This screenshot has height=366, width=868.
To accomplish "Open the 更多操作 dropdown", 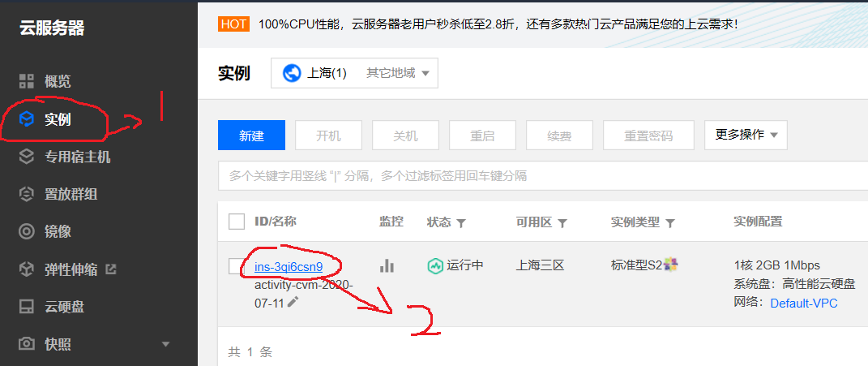I will point(746,135).
